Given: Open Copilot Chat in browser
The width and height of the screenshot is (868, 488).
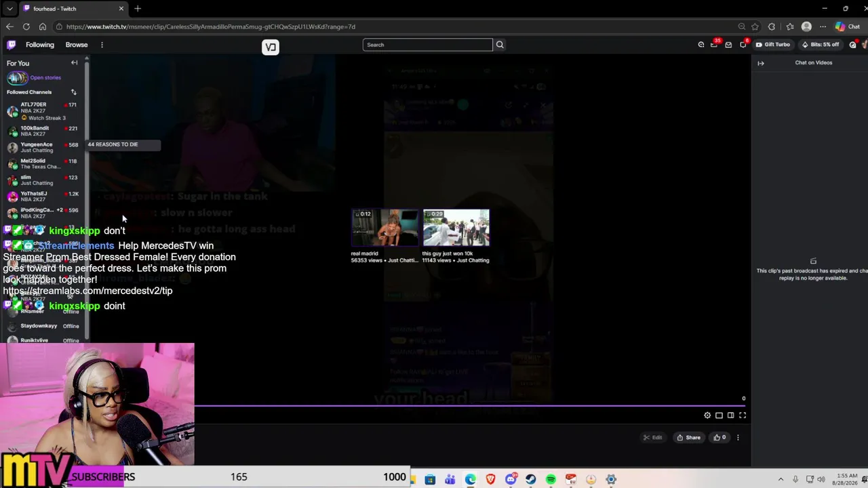Looking at the screenshot, I should pos(848,26).
